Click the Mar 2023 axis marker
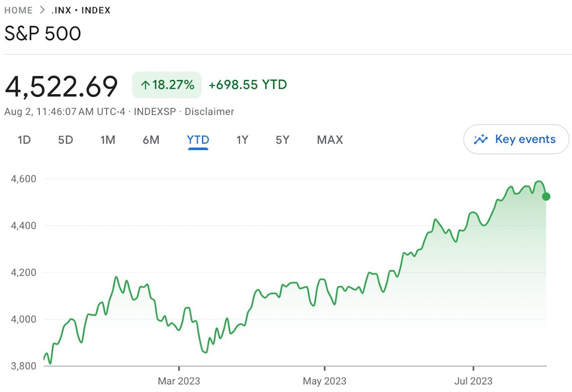This screenshot has width=572, height=392. 179,381
